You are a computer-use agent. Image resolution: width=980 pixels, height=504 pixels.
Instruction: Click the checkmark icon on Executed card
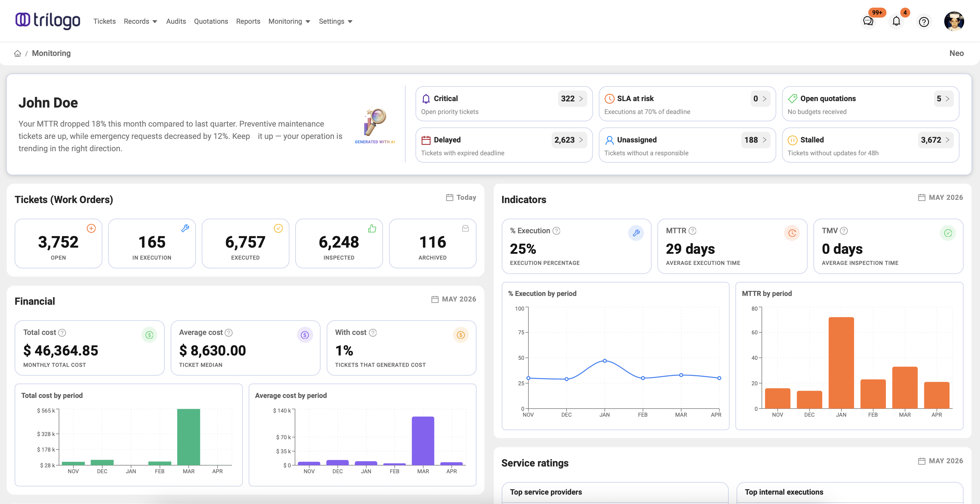pos(279,228)
